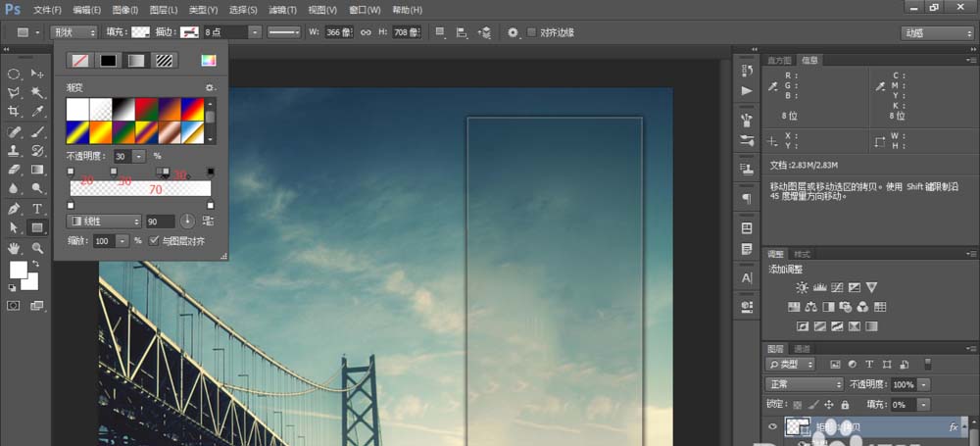
Task: Open the Paragraph panel icon
Action: 747,199
